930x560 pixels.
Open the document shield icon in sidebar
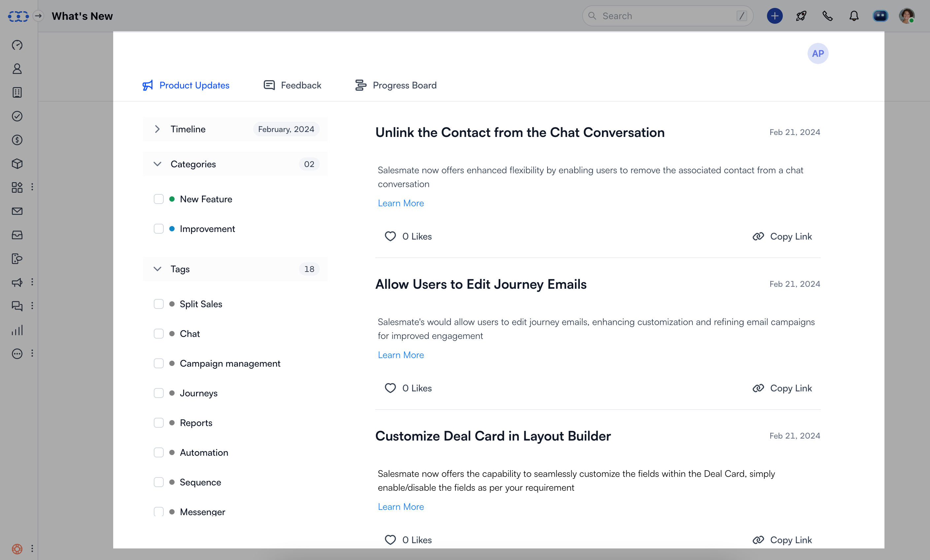[17, 259]
